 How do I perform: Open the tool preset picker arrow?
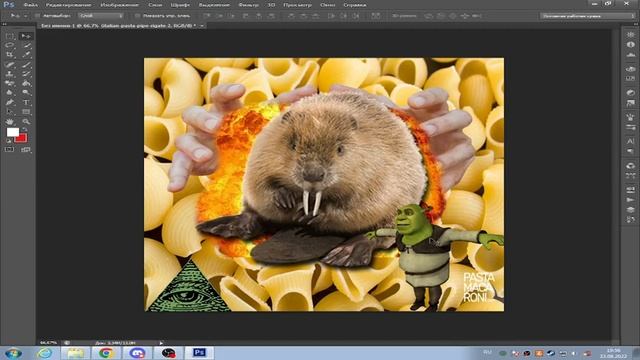point(25,16)
